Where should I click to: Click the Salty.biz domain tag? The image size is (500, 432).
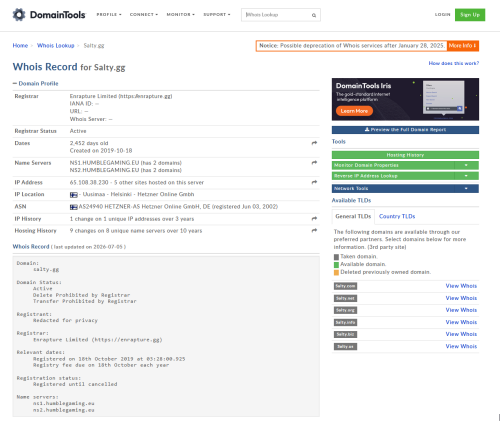tap(345, 334)
